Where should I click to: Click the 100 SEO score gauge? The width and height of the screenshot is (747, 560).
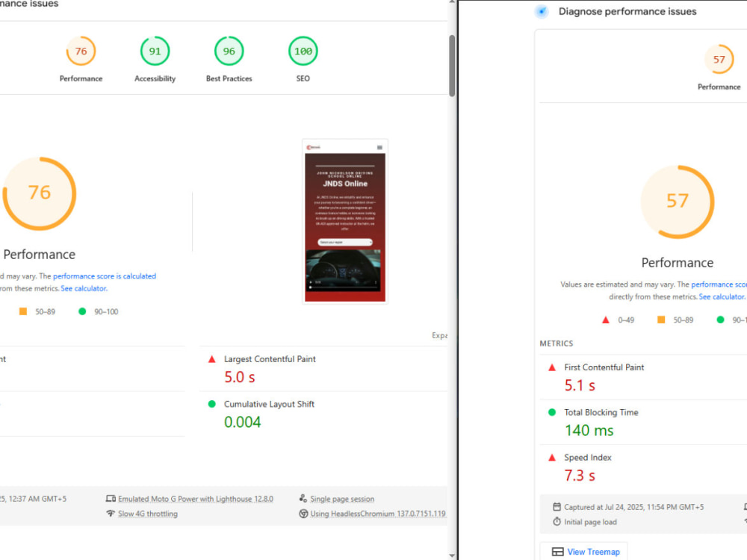click(303, 51)
